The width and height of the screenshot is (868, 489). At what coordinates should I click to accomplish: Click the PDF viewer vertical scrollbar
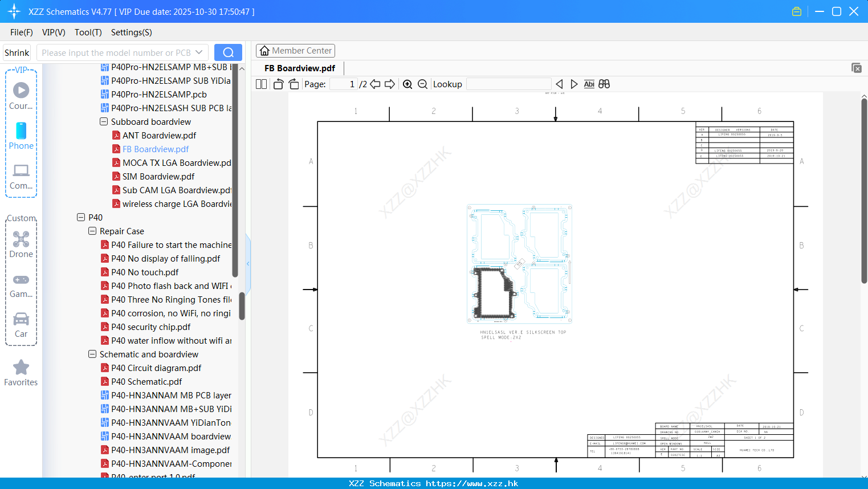pos(864,191)
